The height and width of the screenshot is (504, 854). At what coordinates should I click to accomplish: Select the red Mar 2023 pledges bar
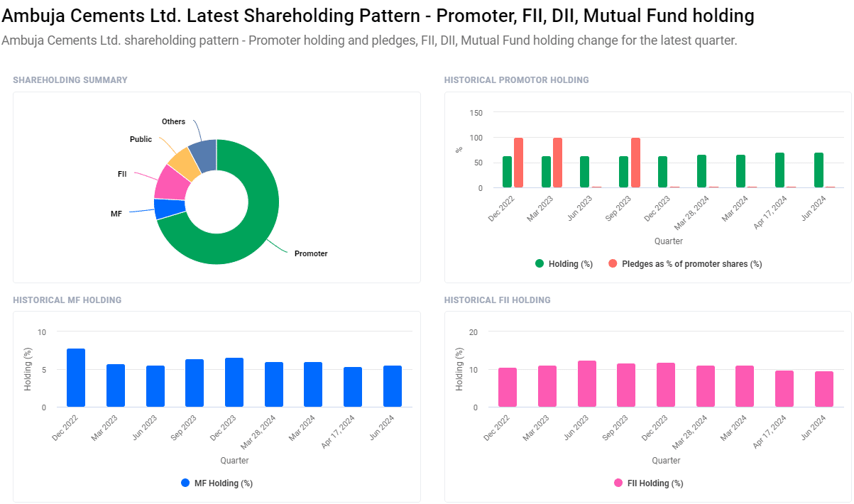557,163
